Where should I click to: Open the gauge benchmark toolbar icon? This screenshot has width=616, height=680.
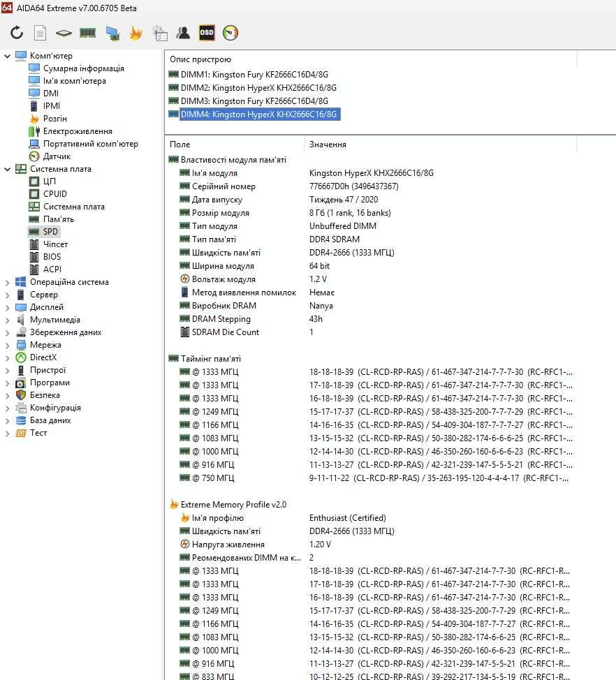click(x=230, y=33)
